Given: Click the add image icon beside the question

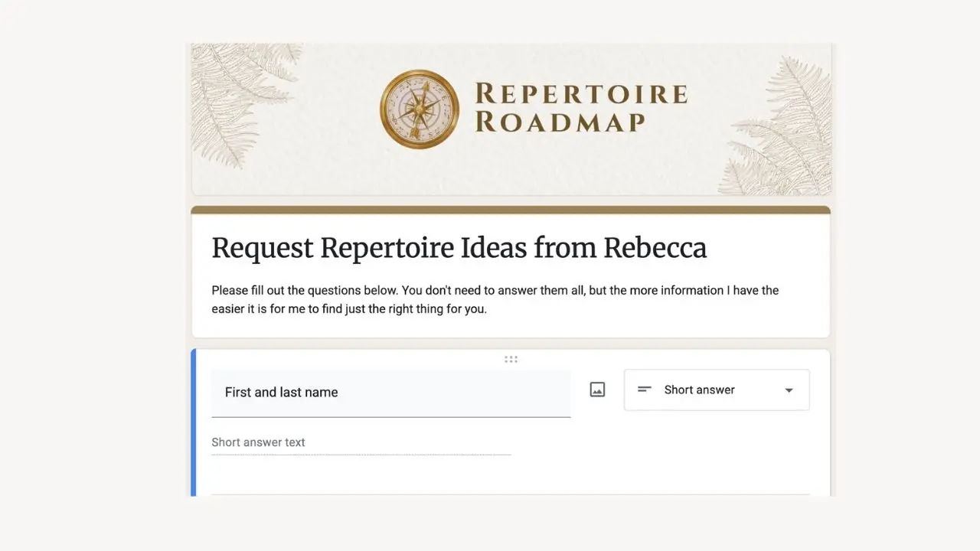Looking at the screenshot, I should tap(597, 390).
